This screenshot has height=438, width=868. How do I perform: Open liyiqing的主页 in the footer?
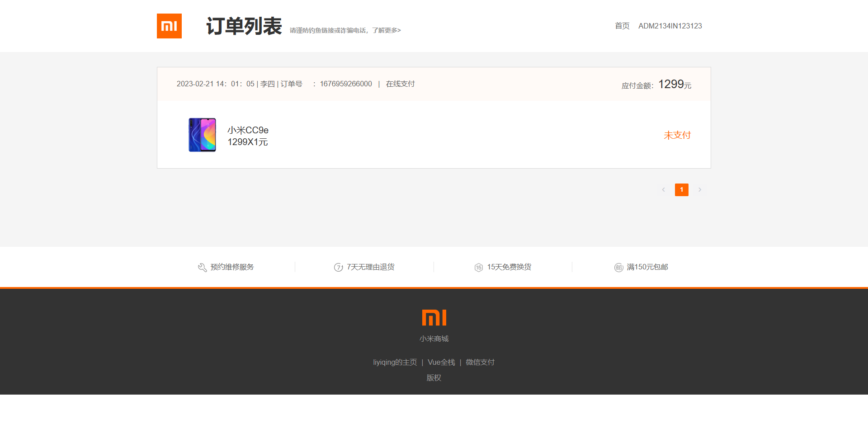click(394, 362)
